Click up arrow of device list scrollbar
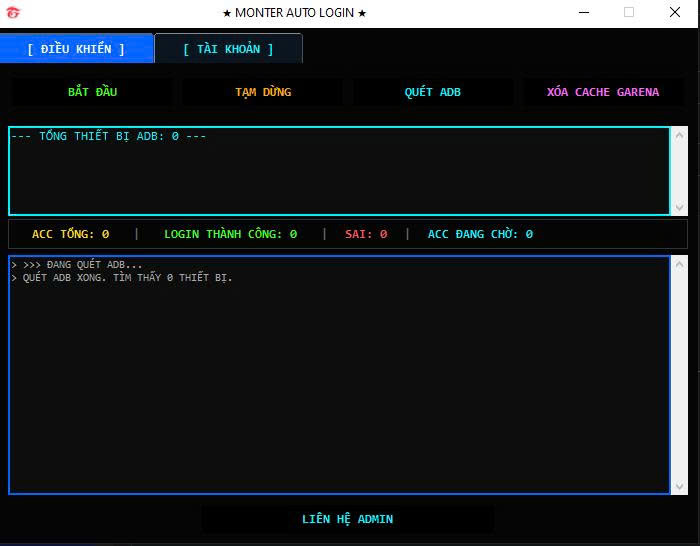The image size is (700, 546). [x=679, y=135]
